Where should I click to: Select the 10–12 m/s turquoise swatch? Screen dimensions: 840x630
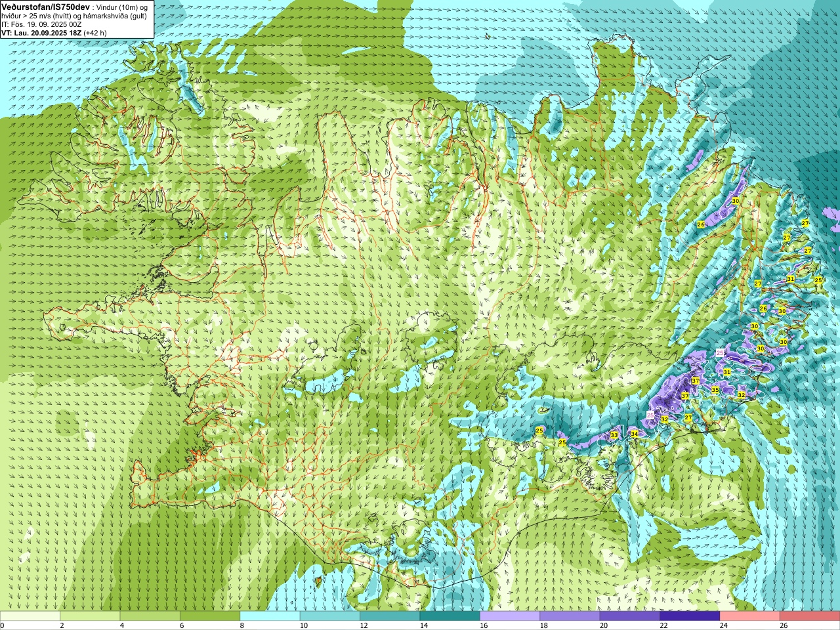pyautogui.click(x=329, y=616)
